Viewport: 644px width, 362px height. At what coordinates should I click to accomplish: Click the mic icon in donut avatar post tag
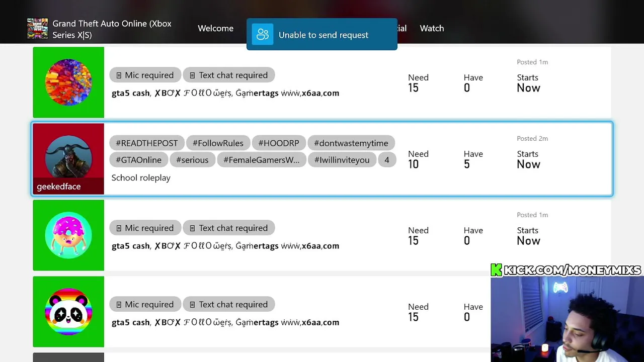pos(119,228)
